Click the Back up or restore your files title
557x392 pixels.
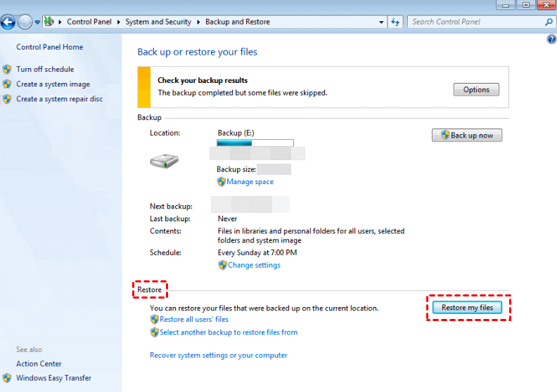(197, 52)
